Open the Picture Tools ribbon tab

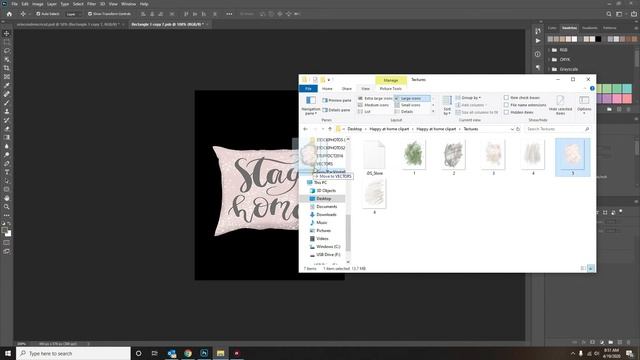click(x=391, y=89)
